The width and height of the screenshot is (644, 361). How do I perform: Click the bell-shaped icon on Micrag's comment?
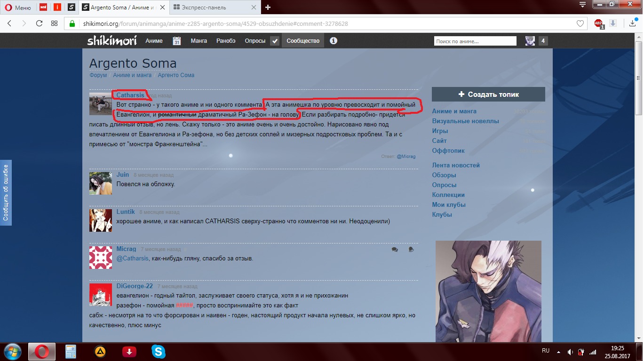[411, 250]
